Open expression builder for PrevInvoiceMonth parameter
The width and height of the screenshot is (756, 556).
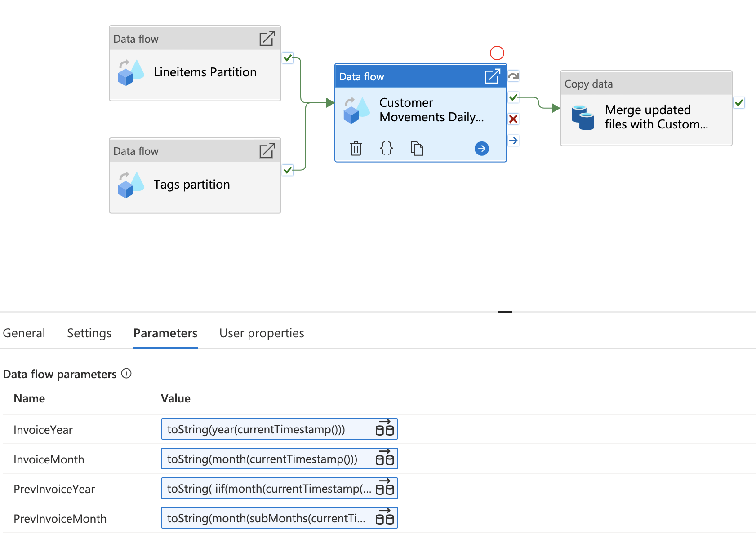(x=385, y=517)
